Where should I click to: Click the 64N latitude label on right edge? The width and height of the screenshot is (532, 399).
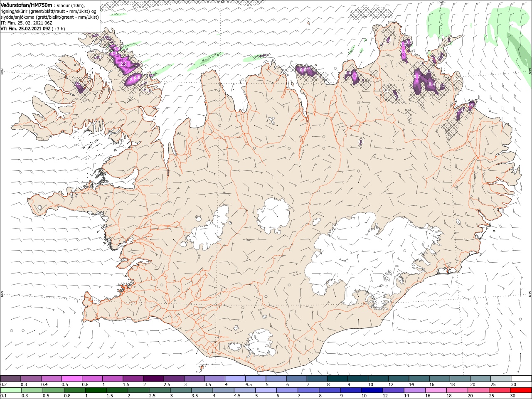(530, 294)
